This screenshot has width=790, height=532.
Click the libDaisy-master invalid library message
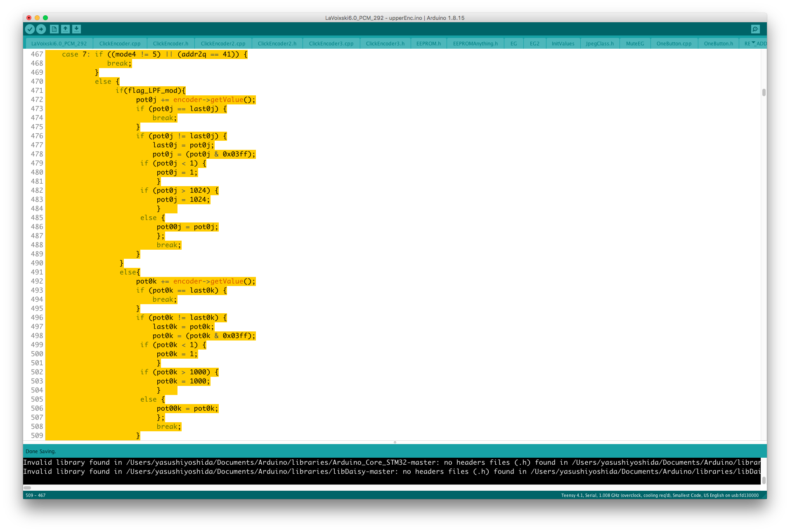[392, 471]
